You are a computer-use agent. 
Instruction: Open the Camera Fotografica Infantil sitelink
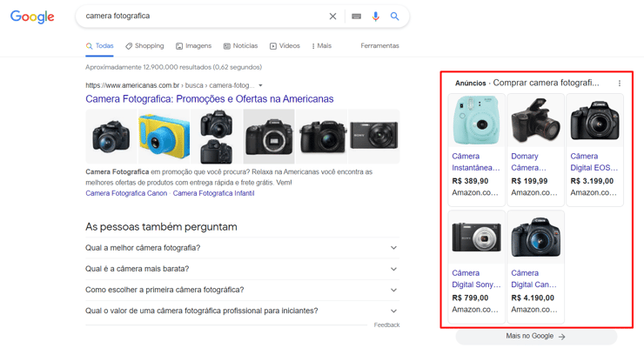(x=213, y=193)
